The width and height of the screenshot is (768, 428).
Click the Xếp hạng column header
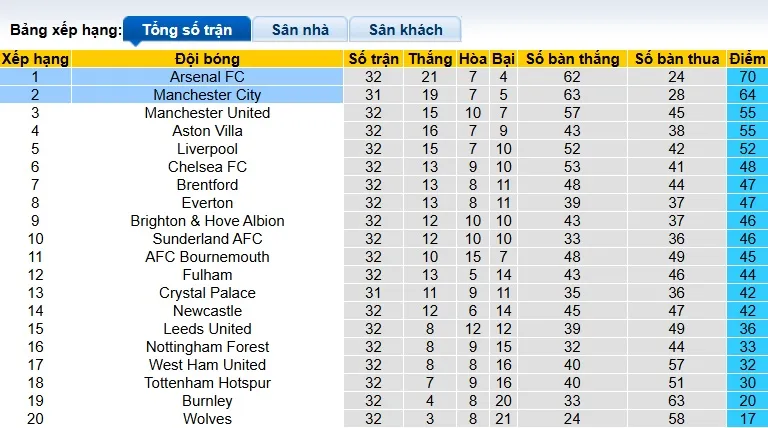[x=35, y=59]
